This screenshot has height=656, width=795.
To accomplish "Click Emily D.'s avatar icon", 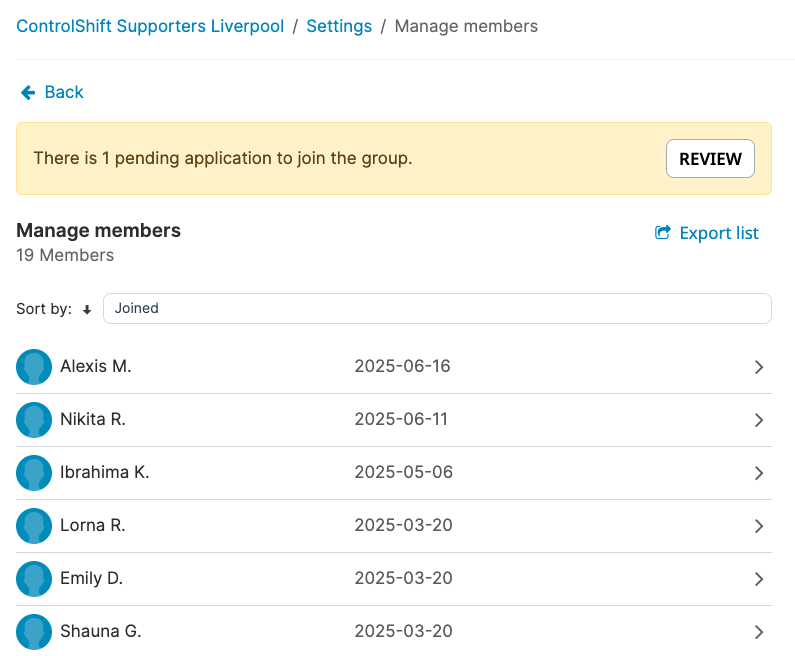I will [34, 579].
